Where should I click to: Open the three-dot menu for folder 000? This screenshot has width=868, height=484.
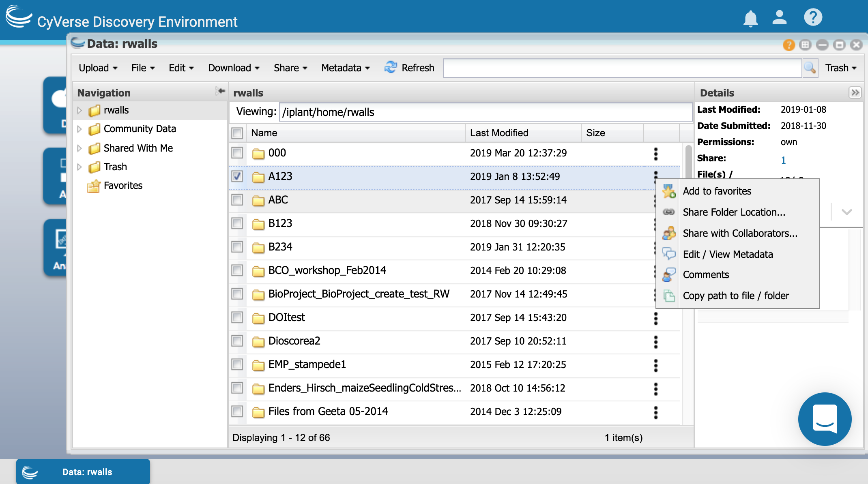click(x=656, y=154)
